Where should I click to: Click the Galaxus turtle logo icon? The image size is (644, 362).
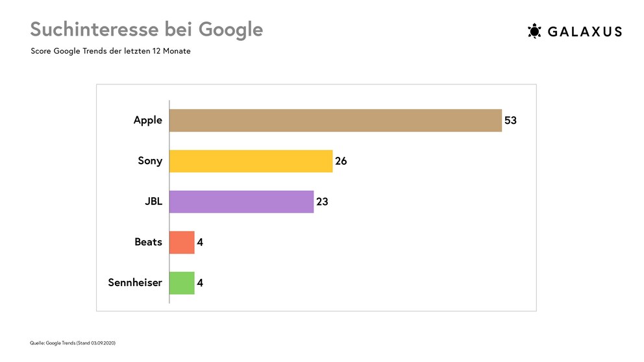[x=534, y=31]
